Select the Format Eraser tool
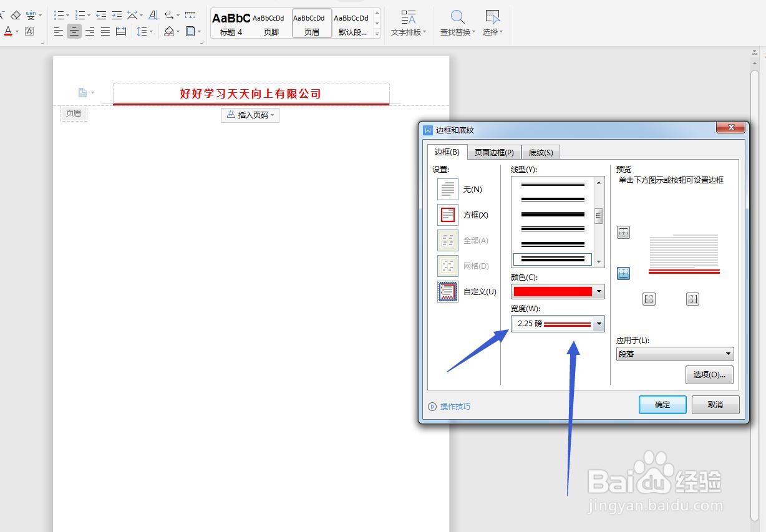 point(16,14)
